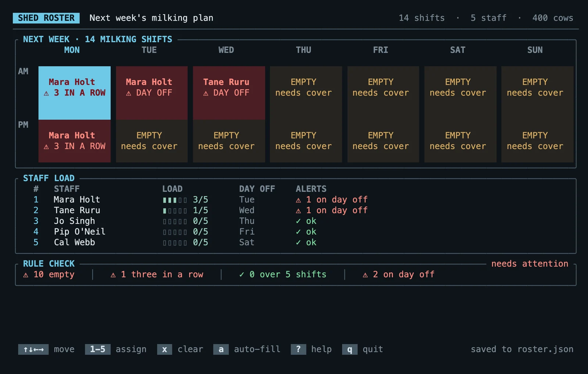Click Mara Holt's day off alert icon
588x374 pixels.
click(x=298, y=200)
